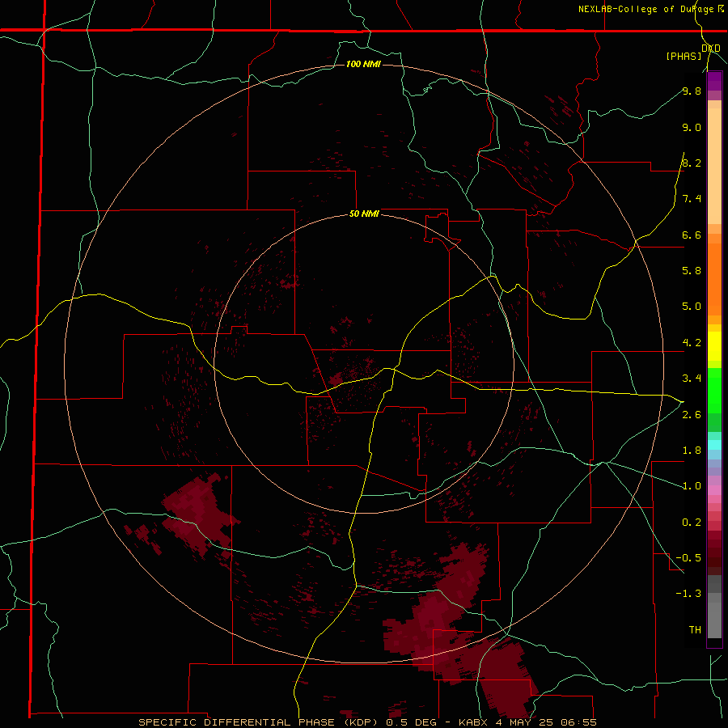728x728 pixels.
Task: Select the 8.2 scale value
Action: pyautogui.click(x=692, y=163)
